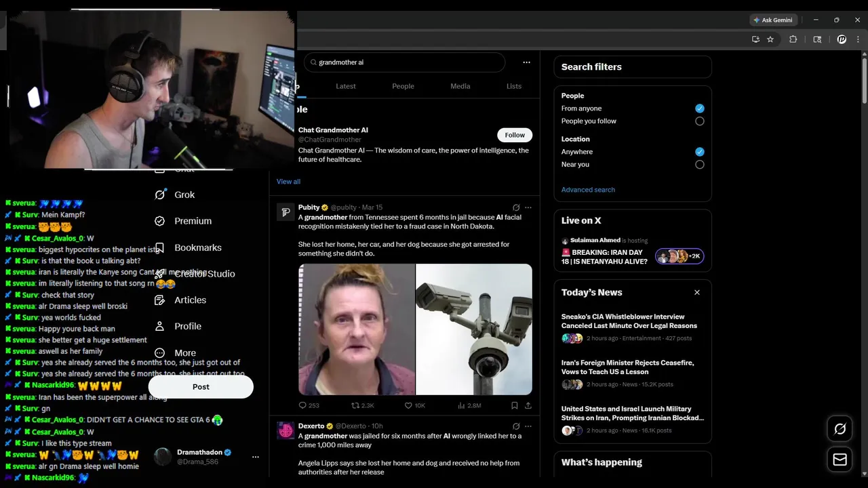Open Grok from the sidebar
The height and width of the screenshot is (488, 868).
pos(175,195)
